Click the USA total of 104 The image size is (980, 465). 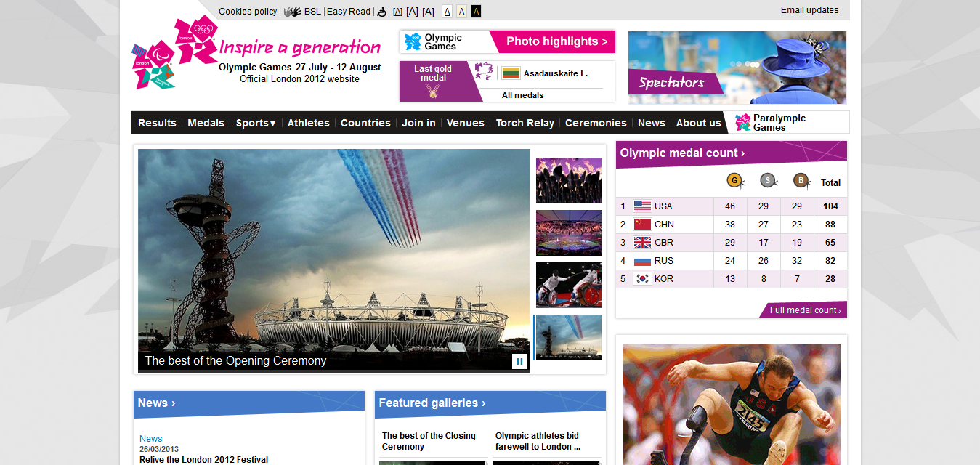tap(830, 206)
